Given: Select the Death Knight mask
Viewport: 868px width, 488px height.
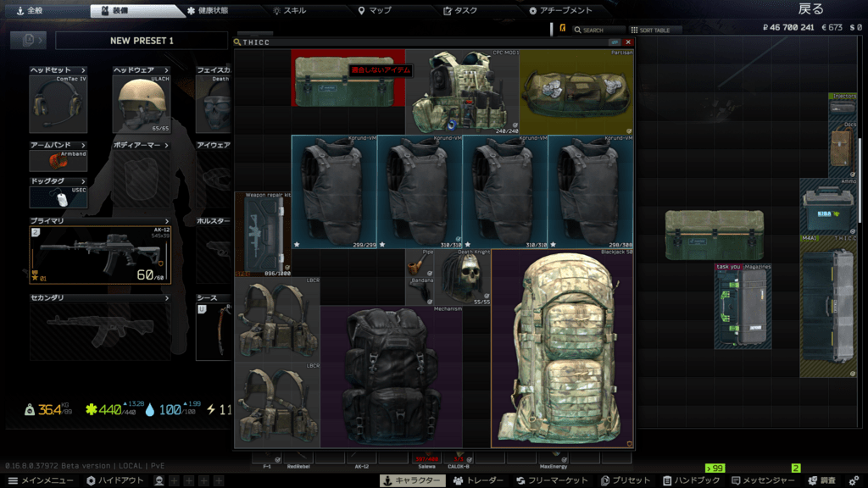Looking at the screenshot, I should (x=462, y=277).
